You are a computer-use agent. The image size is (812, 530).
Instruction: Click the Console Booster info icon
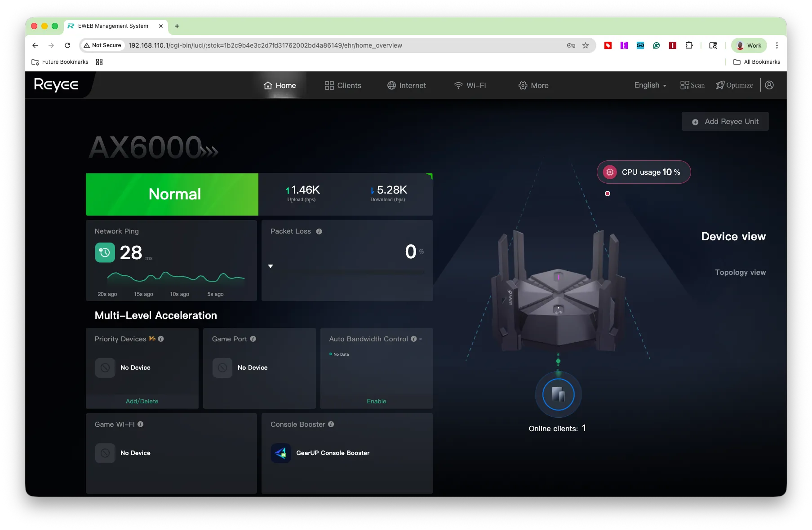click(331, 424)
